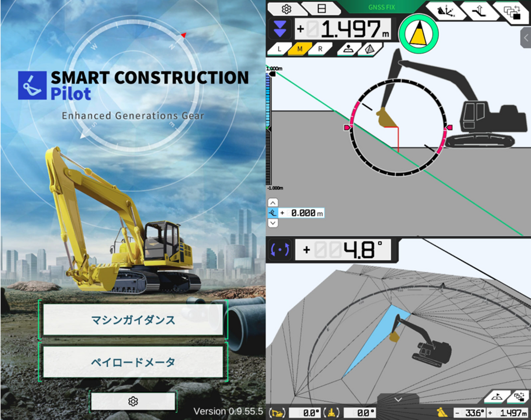Click the Enhanced Generations Gear tagline
The height and width of the screenshot is (420, 531).
133,116
